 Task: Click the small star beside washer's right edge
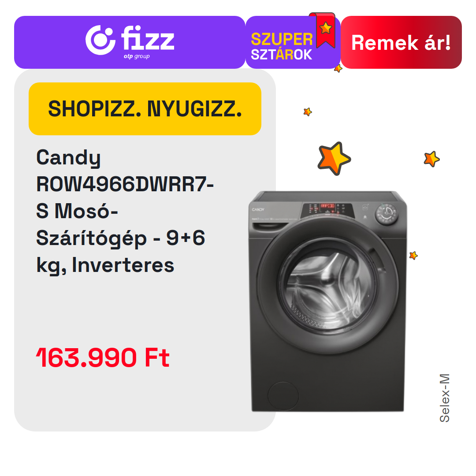point(413,255)
